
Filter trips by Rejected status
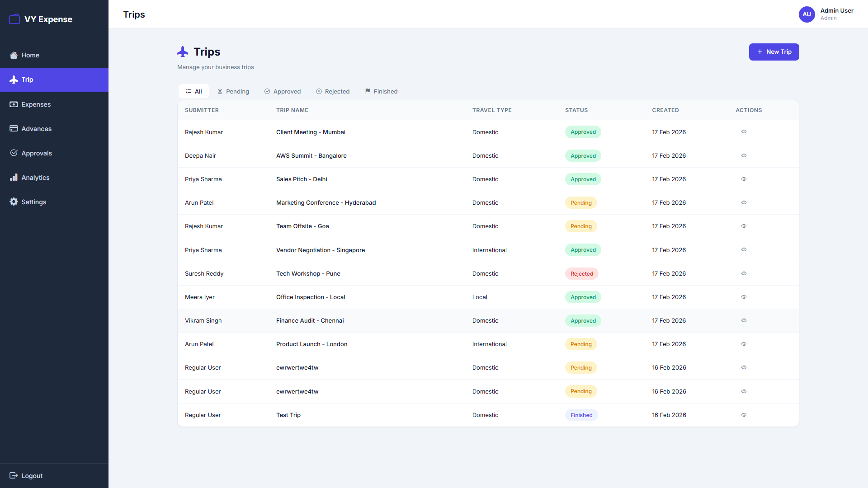tap(333, 91)
